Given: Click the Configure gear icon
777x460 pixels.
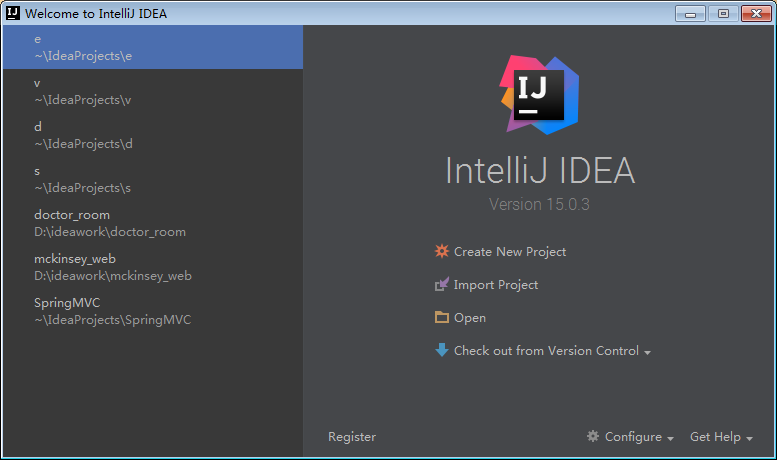Looking at the screenshot, I should coord(593,436).
